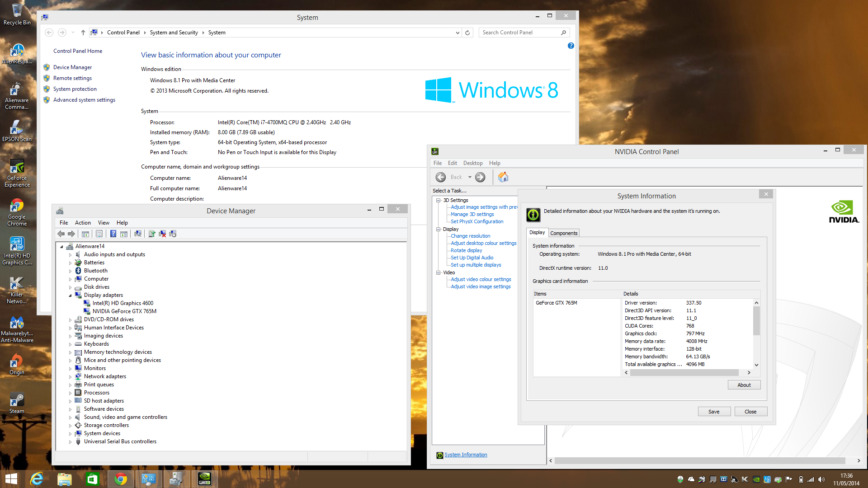The image size is (868, 488).
Task: Open Edit menu in NVIDIA Control Panel
Action: (453, 163)
